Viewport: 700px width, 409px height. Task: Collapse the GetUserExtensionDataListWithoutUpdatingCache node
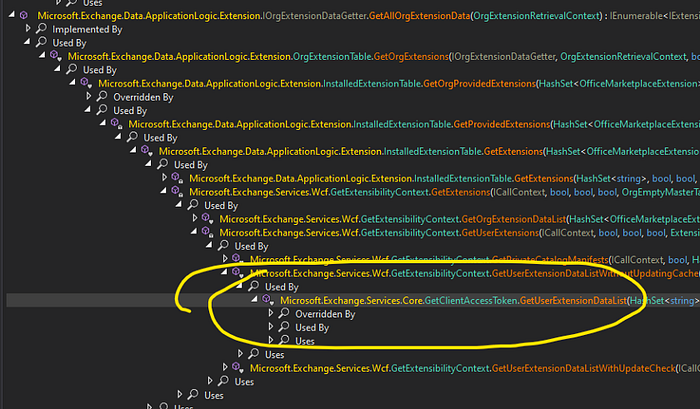pyautogui.click(x=224, y=273)
